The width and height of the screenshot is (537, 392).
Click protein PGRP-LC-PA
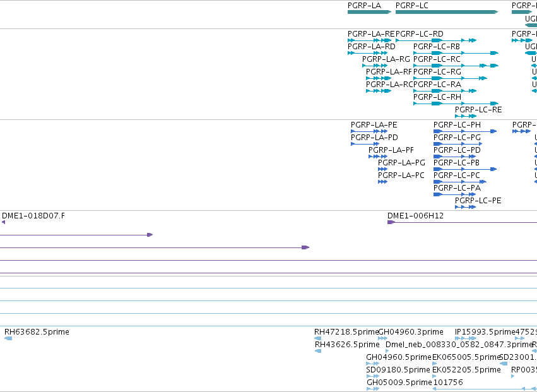click(x=455, y=194)
